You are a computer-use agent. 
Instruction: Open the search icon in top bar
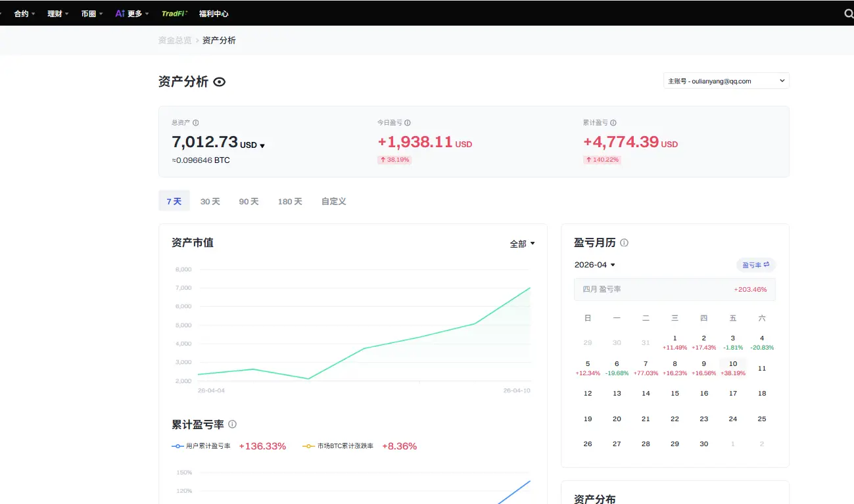tap(849, 13)
